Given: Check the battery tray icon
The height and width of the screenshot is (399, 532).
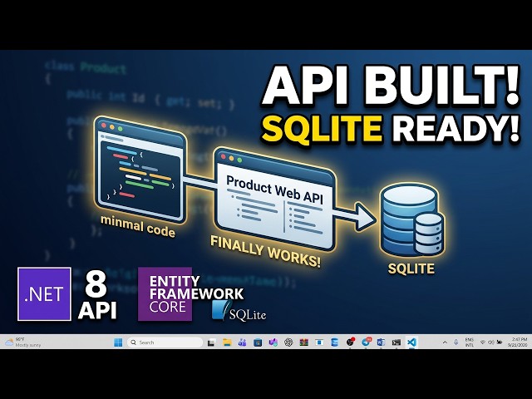Looking at the screenshot, I should tap(500, 342).
